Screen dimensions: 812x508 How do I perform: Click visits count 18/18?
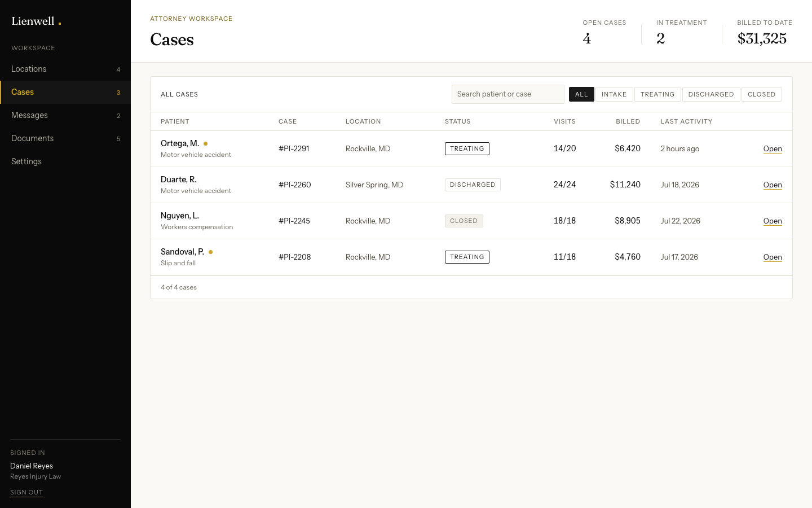(564, 221)
